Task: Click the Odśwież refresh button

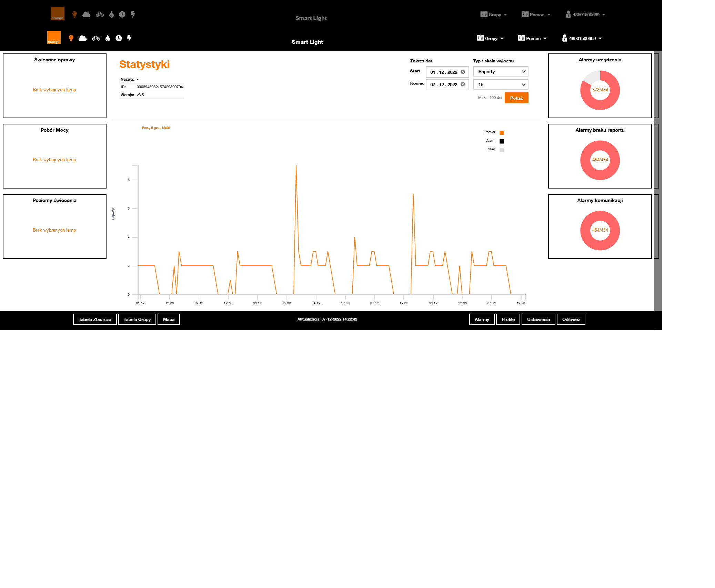Action: [571, 319]
